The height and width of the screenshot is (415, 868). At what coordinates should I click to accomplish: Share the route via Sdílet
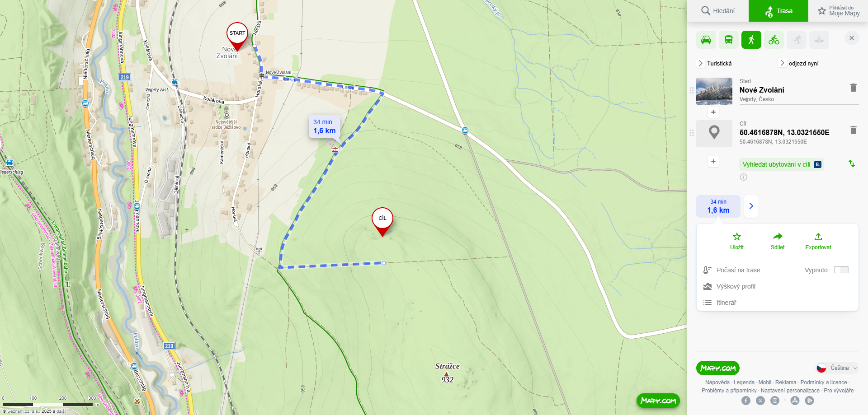click(x=778, y=241)
